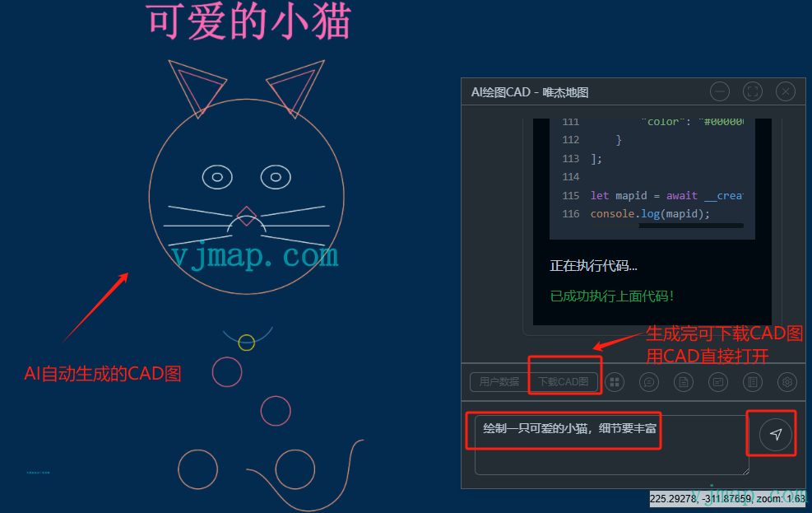Click the 用户数据 button
Screen dimensions: 812x513
click(499, 382)
